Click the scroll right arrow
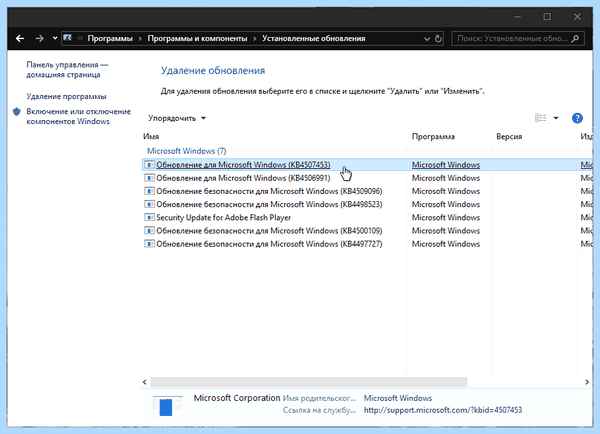 coord(587,382)
